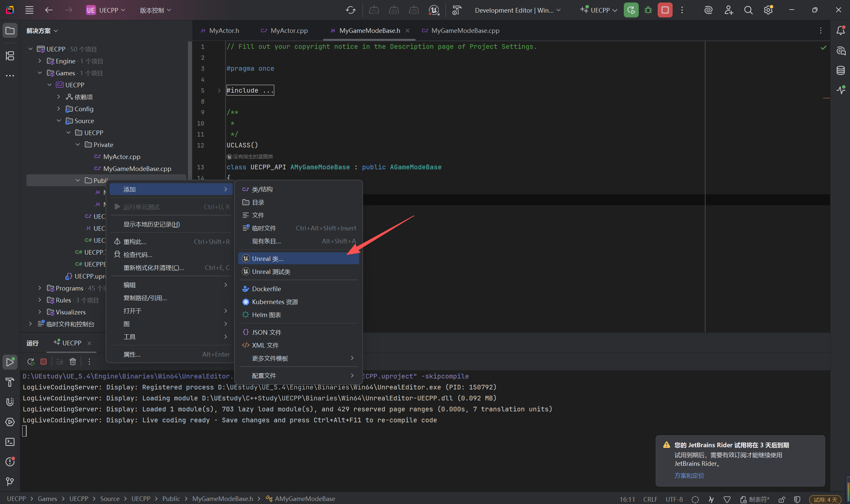Click the 试用: 4 天 status bar button
Screen dimensions: 850x504
pos(825,499)
